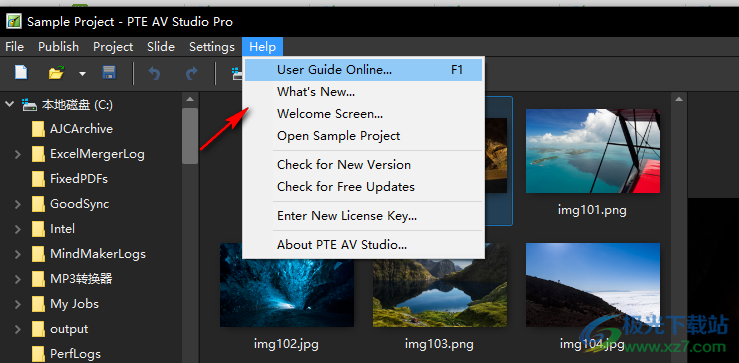
Task: Choose Enter New License Key...
Action: coord(363,216)
